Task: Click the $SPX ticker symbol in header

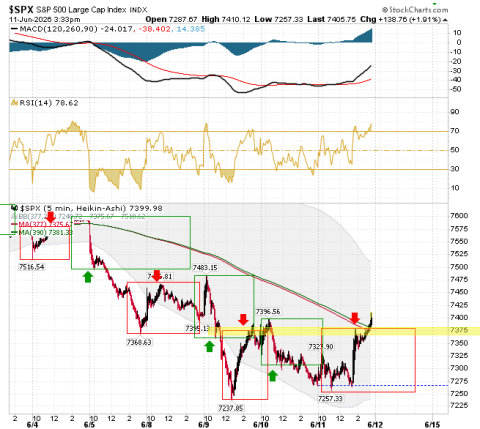Action: (21, 9)
